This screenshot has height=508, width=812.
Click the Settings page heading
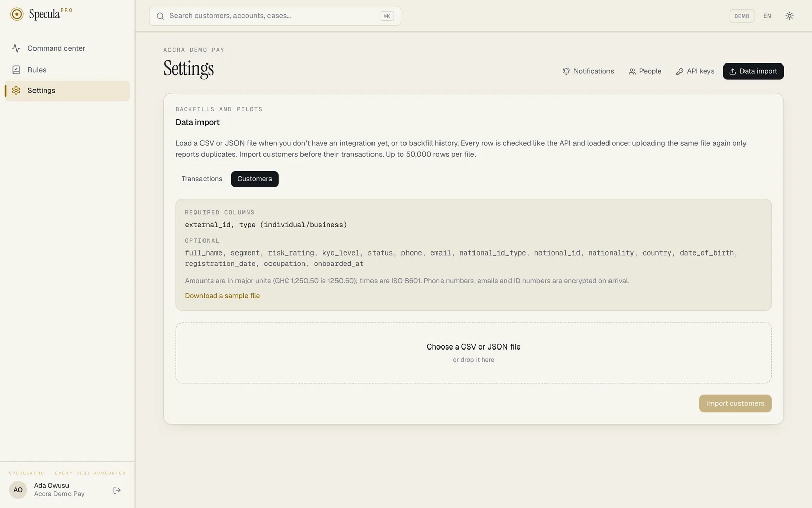[189, 69]
